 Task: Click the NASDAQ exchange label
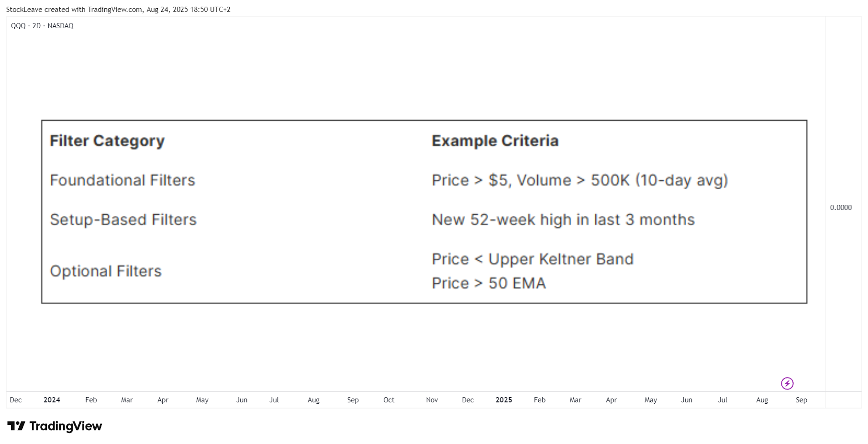tap(61, 26)
